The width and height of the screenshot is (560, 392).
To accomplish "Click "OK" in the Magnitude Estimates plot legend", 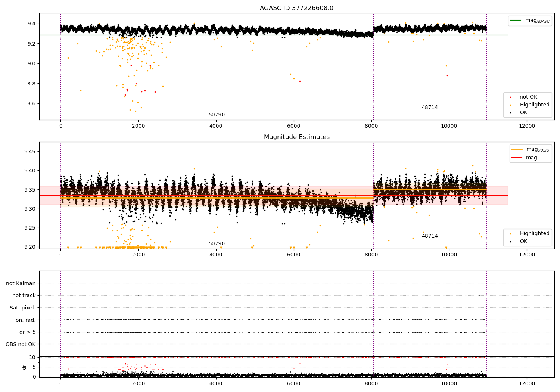I will (523, 242).
